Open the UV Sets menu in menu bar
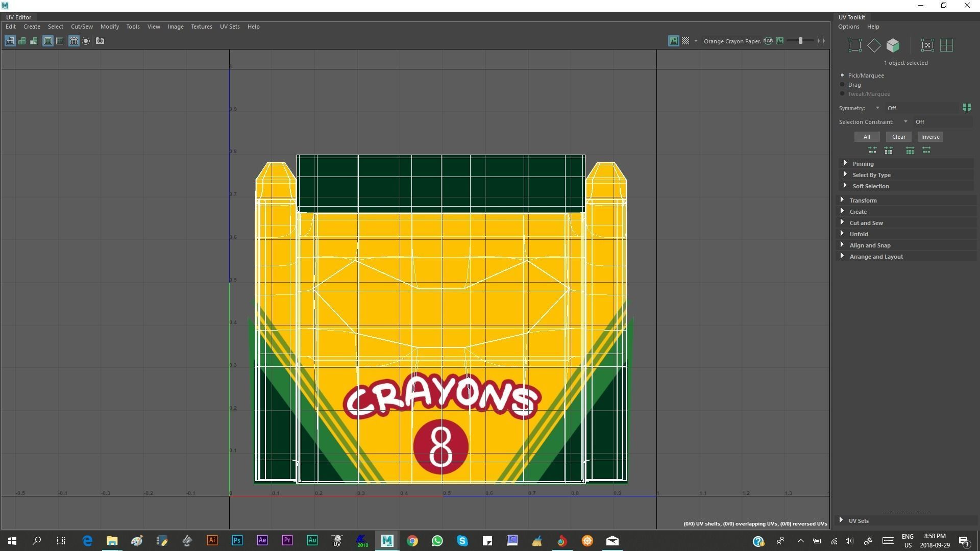This screenshot has width=980, height=551. (x=230, y=27)
